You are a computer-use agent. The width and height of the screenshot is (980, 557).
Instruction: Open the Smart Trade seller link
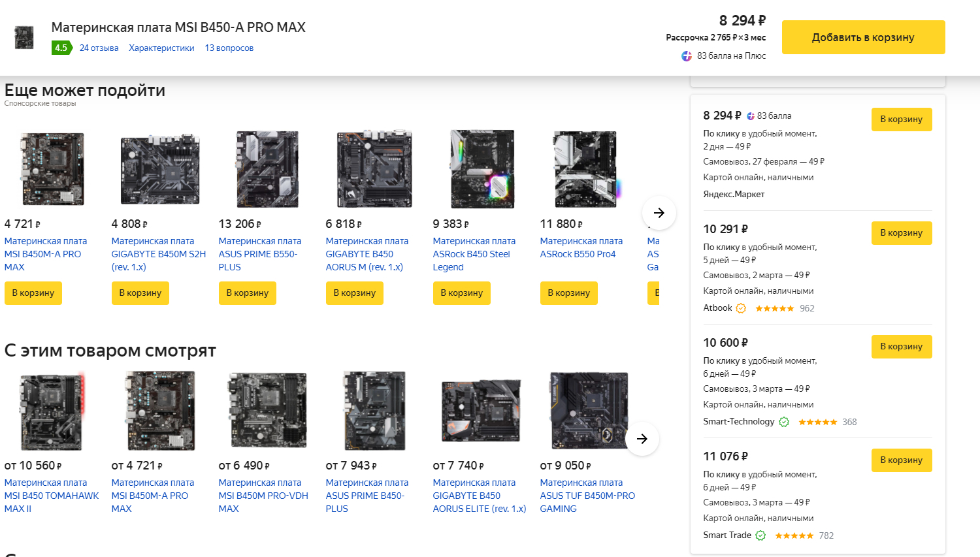(727, 535)
